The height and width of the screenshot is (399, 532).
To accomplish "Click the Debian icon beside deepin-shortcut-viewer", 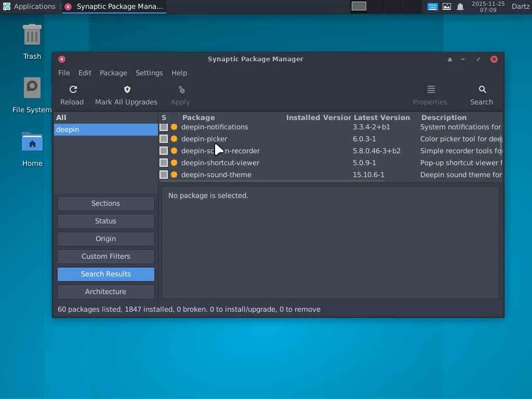I will point(174,163).
